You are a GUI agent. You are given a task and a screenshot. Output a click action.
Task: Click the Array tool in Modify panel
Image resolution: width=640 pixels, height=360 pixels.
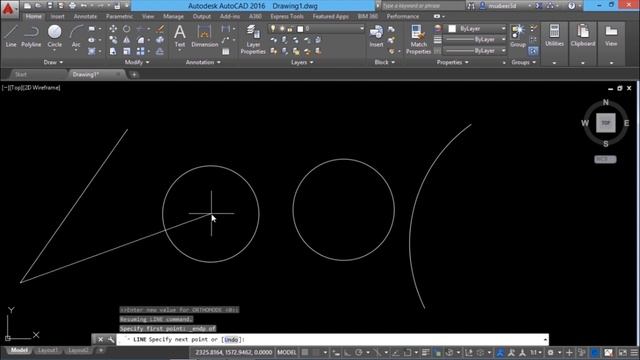140,51
